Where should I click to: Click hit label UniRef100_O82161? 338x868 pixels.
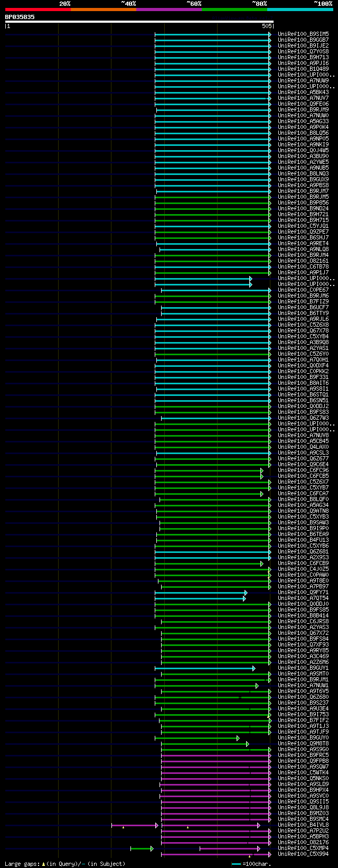303,261
